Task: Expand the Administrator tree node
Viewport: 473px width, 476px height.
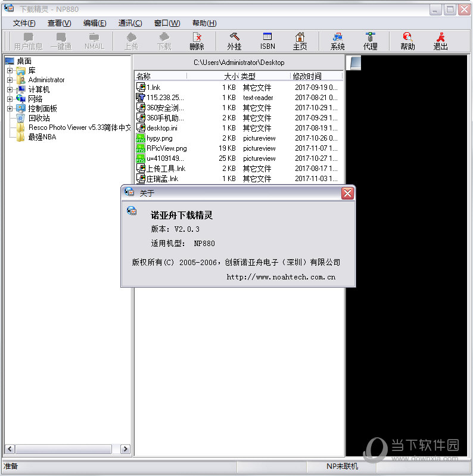Action: click(x=10, y=80)
